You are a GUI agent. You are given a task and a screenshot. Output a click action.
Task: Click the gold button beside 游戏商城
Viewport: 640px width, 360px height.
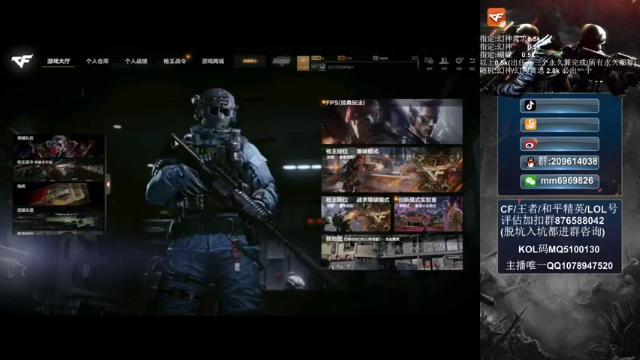pos(250,61)
